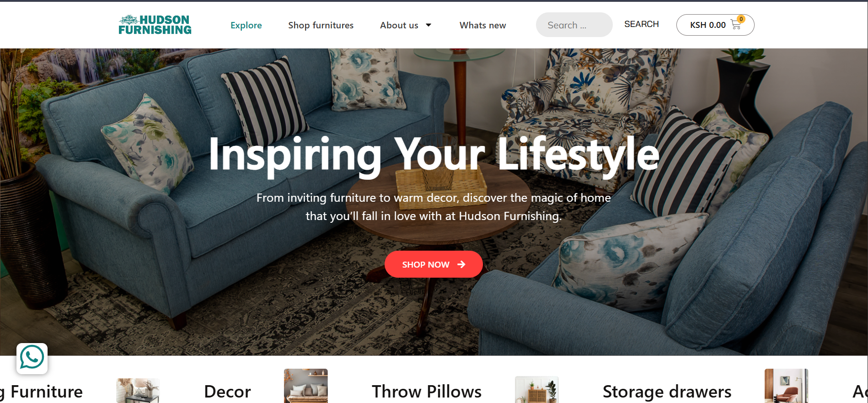
Task: Click the Storage drawers thumbnail image
Action: pyautogui.click(x=787, y=386)
